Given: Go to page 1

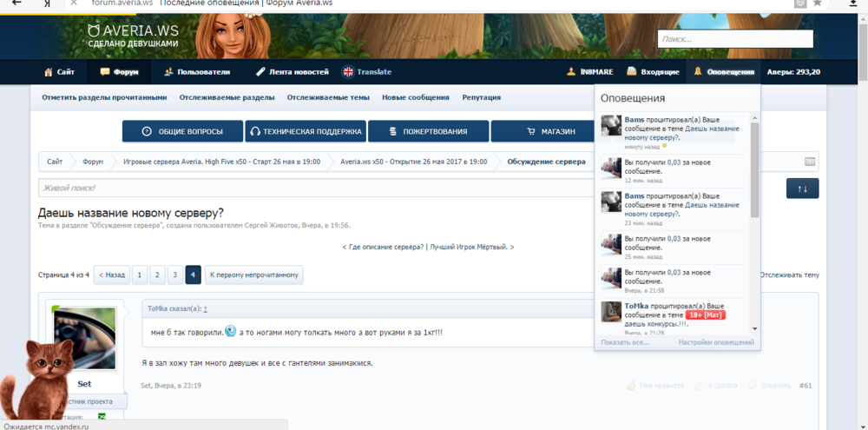Looking at the screenshot, I should tap(140, 275).
